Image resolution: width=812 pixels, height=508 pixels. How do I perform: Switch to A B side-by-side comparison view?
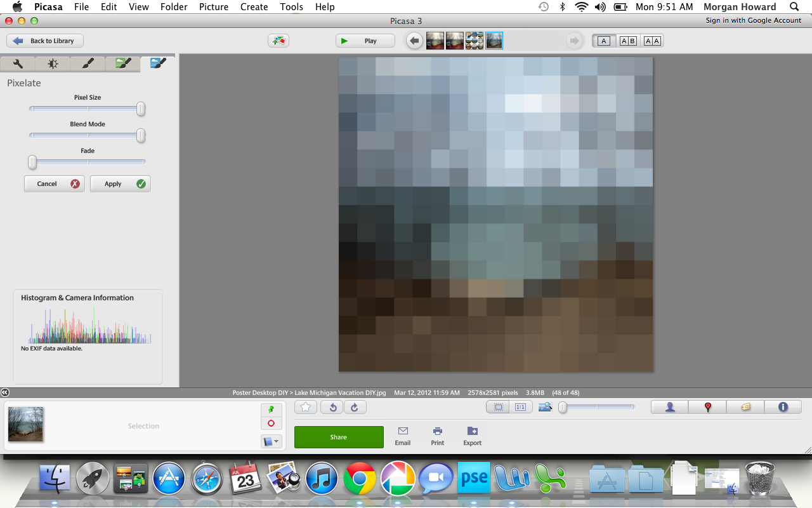628,40
